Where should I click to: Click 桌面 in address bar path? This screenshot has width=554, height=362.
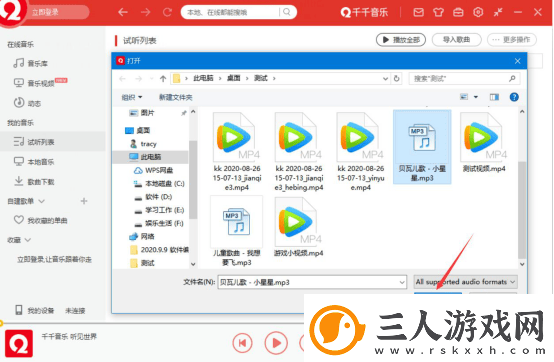pyautogui.click(x=233, y=78)
